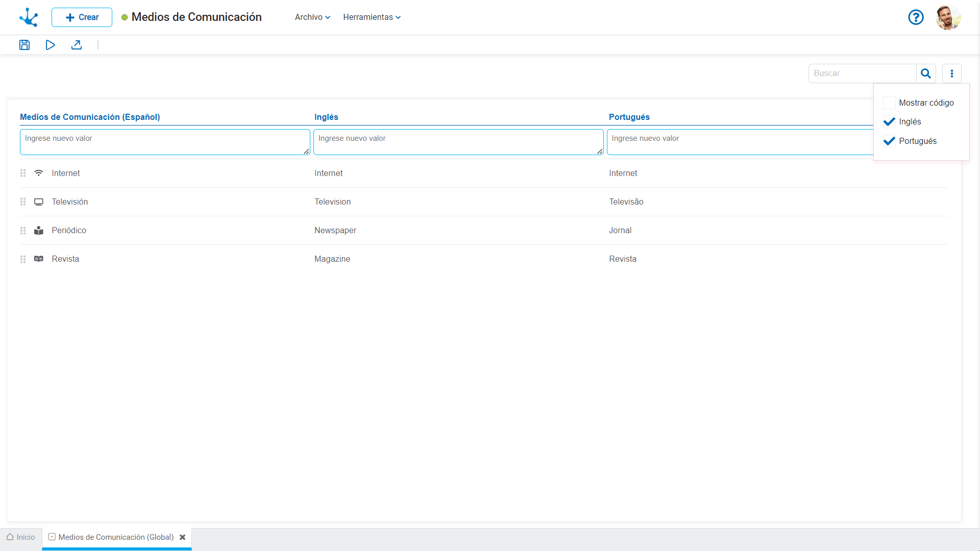Click the help question mark icon
The image size is (980, 551).
[x=916, y=17]
